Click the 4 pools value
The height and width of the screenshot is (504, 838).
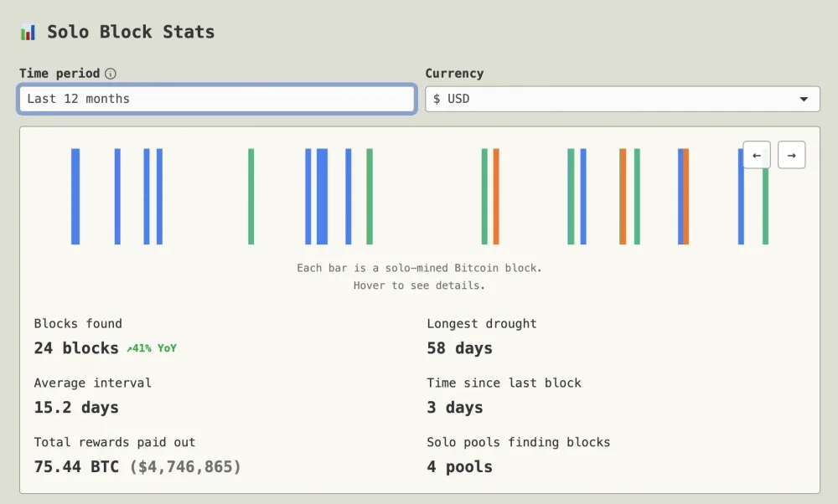click(x=459, y=466)
